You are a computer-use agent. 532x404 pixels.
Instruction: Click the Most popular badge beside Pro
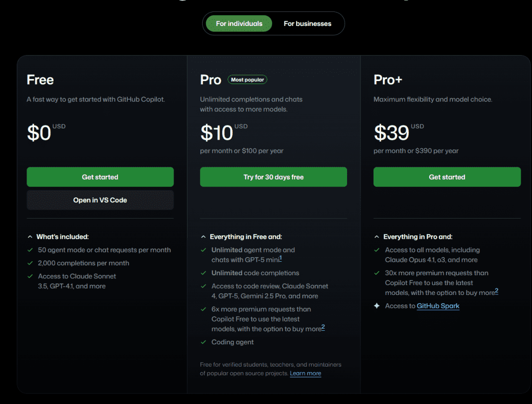pos(247,79)
